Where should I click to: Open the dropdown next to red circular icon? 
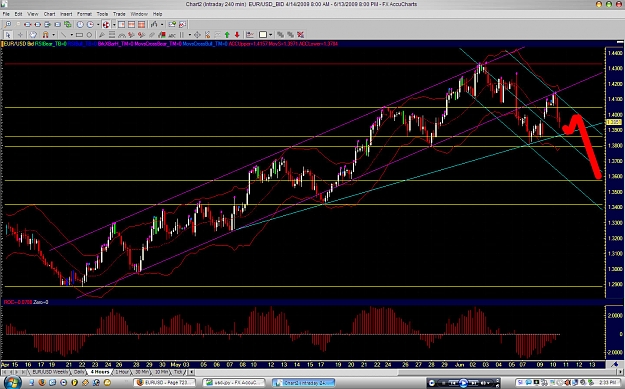pyautogui.click(x=114, y=24)
